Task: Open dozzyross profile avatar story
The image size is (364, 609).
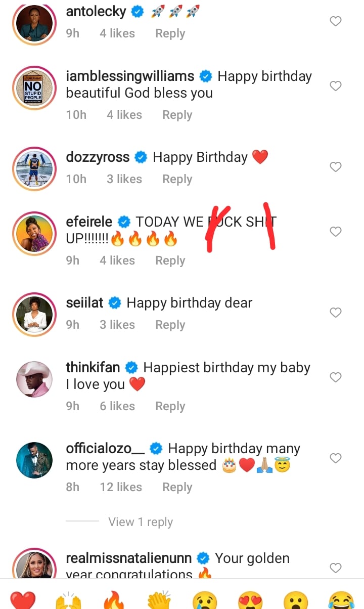Action: [x=34, y=168]
